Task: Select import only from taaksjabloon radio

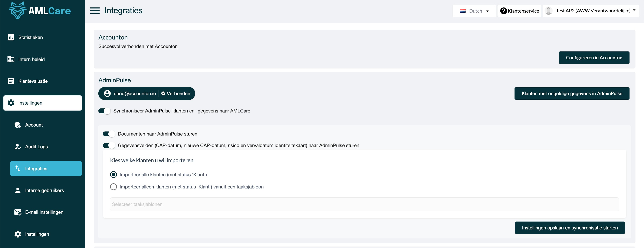Action: pos(114,187)
